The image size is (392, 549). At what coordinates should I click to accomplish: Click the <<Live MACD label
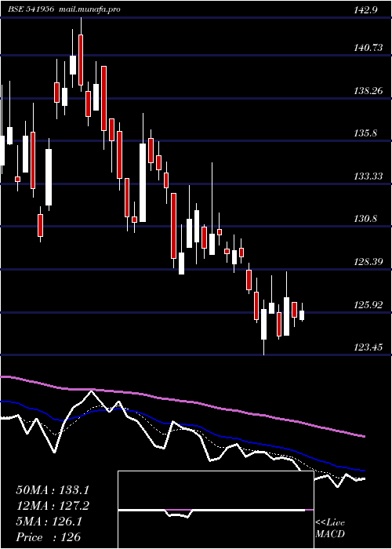point(330,529)
